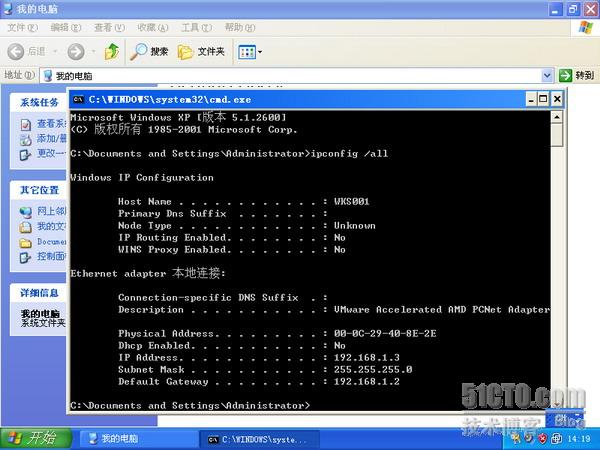Click the My Documents folder icon in sidebar
Screen dimensions: 600x450
(25, 227)
